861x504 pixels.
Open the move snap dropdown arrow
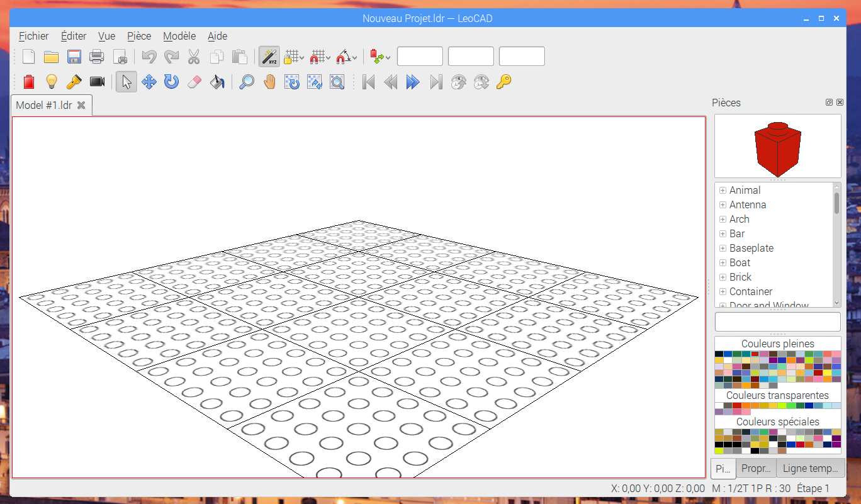click(302, 58)
